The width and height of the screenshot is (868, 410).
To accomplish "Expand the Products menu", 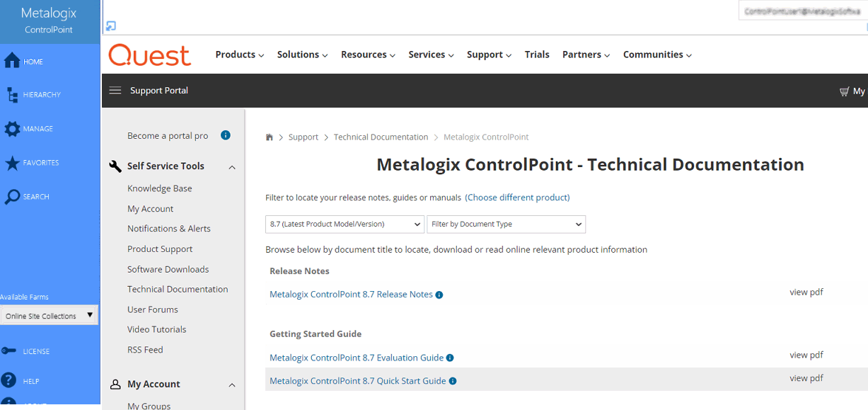I will tap(239, 55).
